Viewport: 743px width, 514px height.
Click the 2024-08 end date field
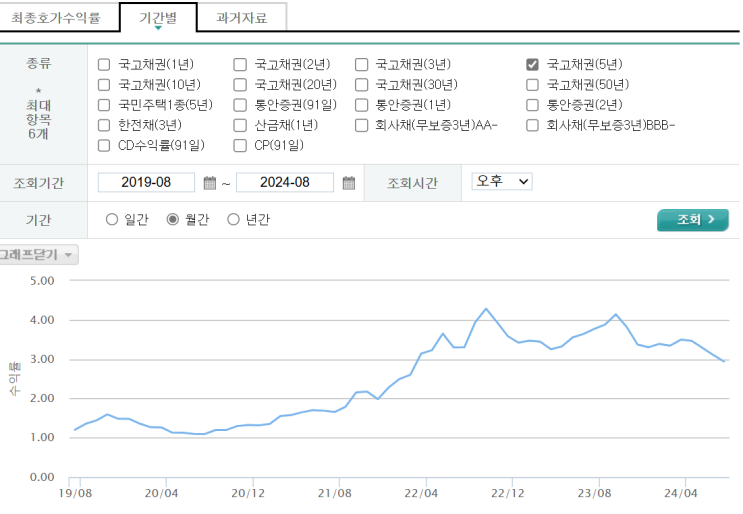tap(284, 183)
